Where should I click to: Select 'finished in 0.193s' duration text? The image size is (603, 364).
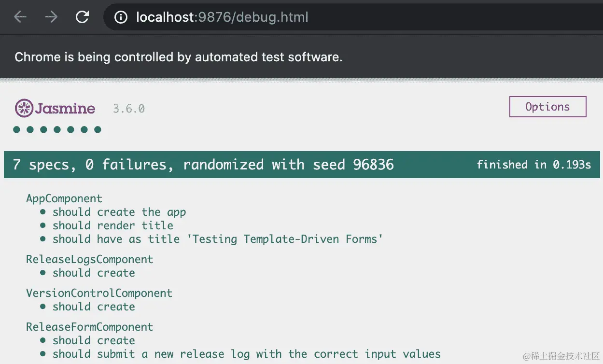(534, 165)
